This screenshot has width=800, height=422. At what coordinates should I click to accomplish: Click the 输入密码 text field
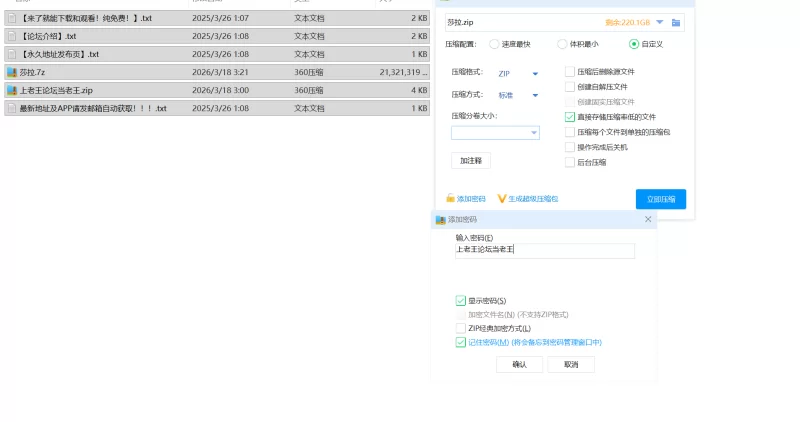(544, 250)
